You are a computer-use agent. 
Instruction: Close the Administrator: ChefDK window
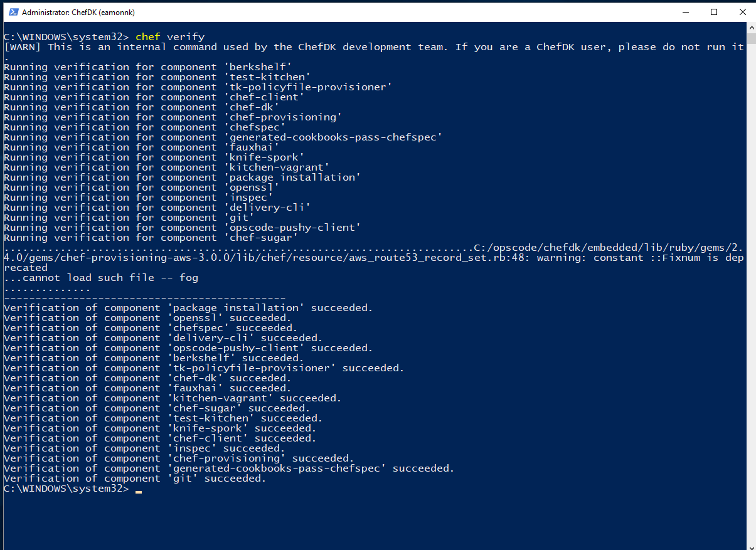(x=742, y=12)
